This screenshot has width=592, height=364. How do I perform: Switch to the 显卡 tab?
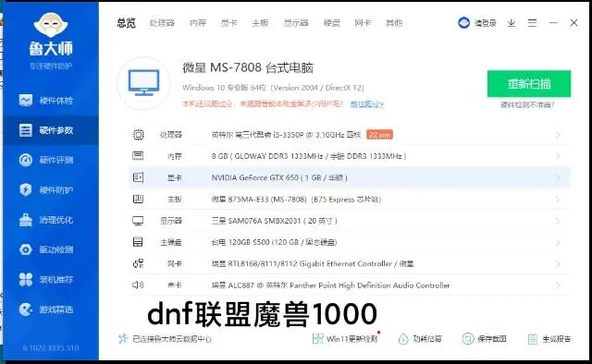pos(228,23)
